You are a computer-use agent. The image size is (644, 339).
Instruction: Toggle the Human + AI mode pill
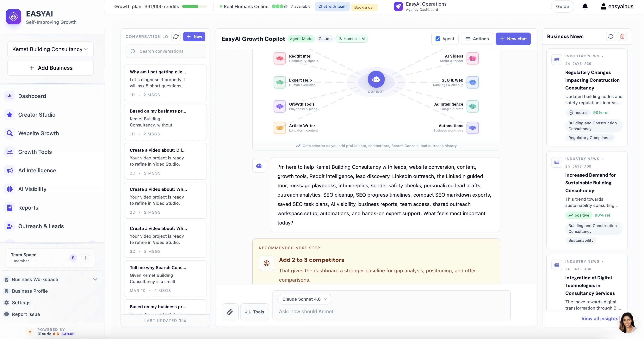(351, 39)
